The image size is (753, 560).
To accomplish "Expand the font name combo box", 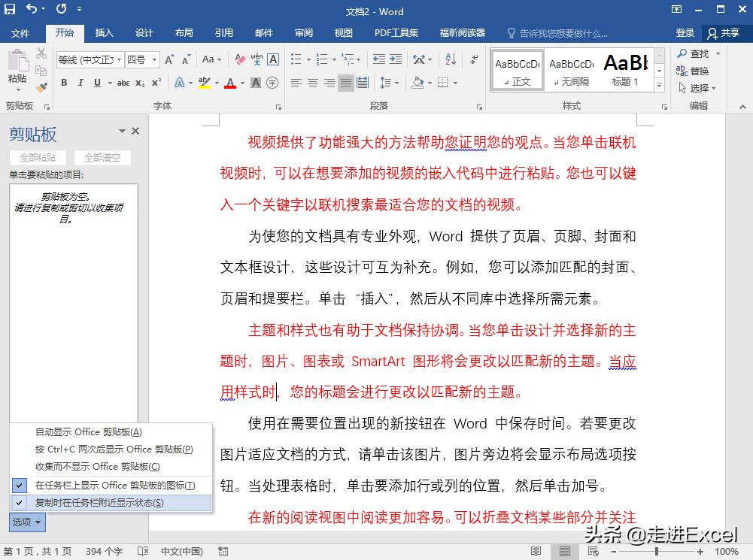I will coord(120,59).
